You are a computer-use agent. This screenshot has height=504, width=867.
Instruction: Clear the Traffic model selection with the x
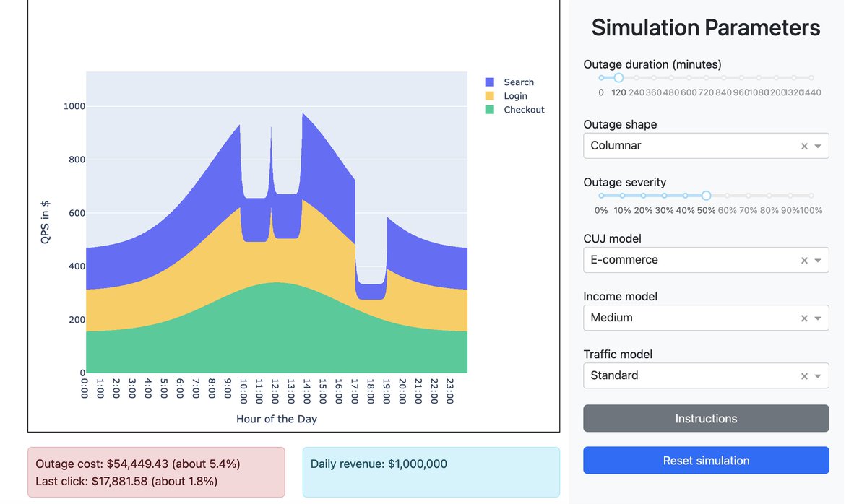[x=804, y=376]
